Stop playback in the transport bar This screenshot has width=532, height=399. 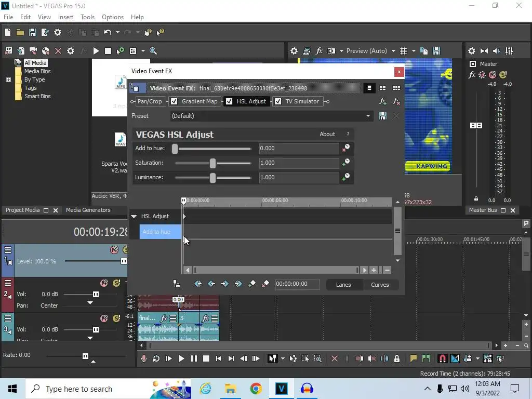[206, 358]
